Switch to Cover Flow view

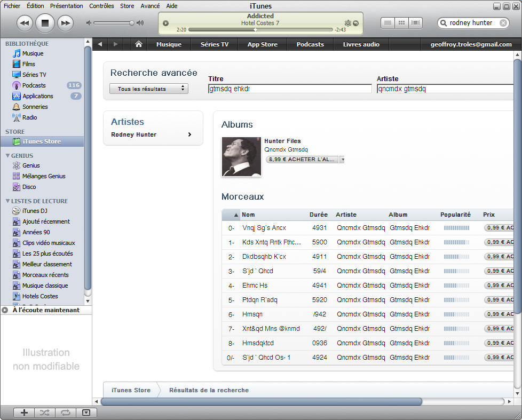(x=416, y=23)
